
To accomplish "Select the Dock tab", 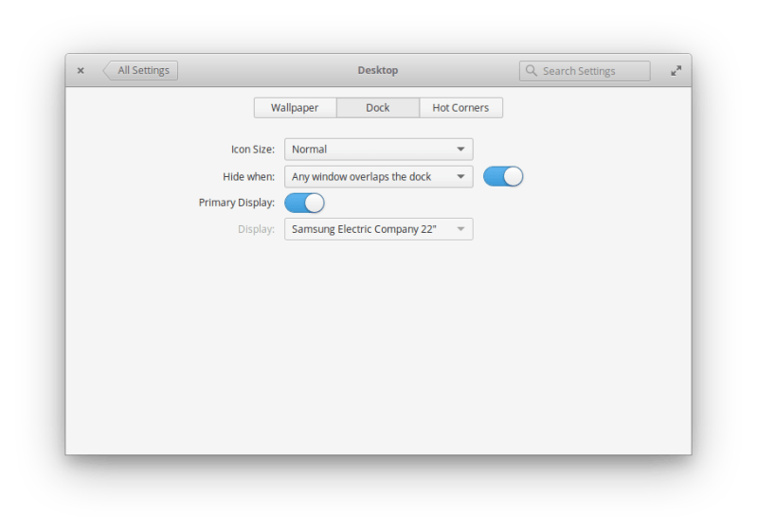I will 378,108.
